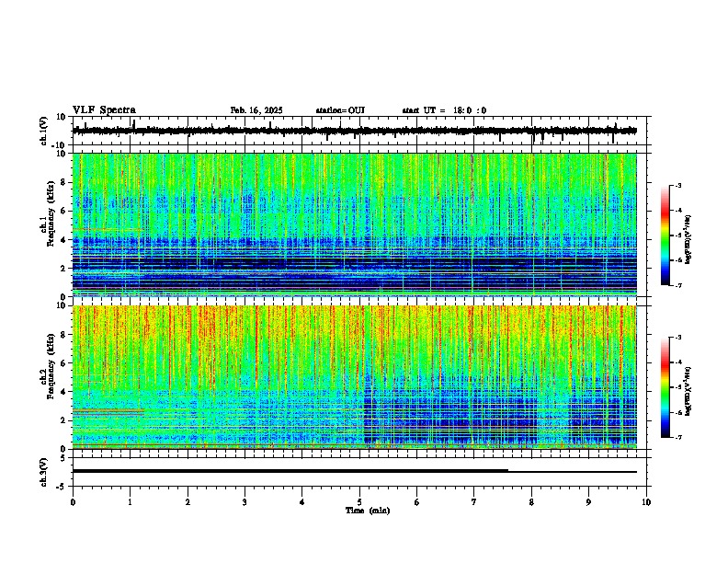Screen dimensions: 728x563
Task: Click the "VLF Spectra" plot title
Action: pos(104,110)
